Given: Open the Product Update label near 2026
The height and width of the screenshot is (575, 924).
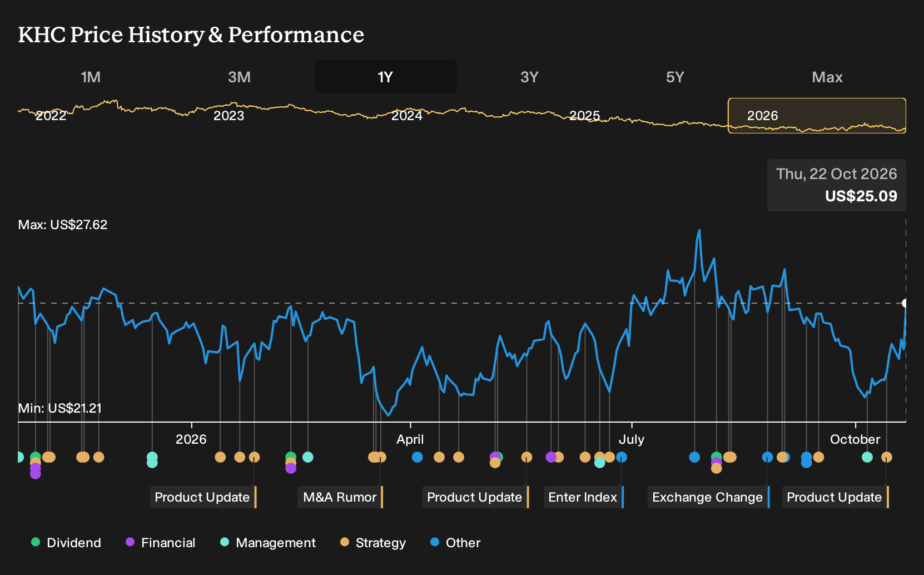Looking at the screenshot, I should [x=202, y=497].
